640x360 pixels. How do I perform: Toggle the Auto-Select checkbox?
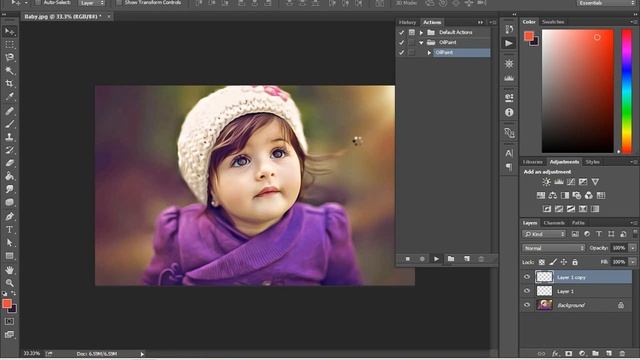click(38, 2)
